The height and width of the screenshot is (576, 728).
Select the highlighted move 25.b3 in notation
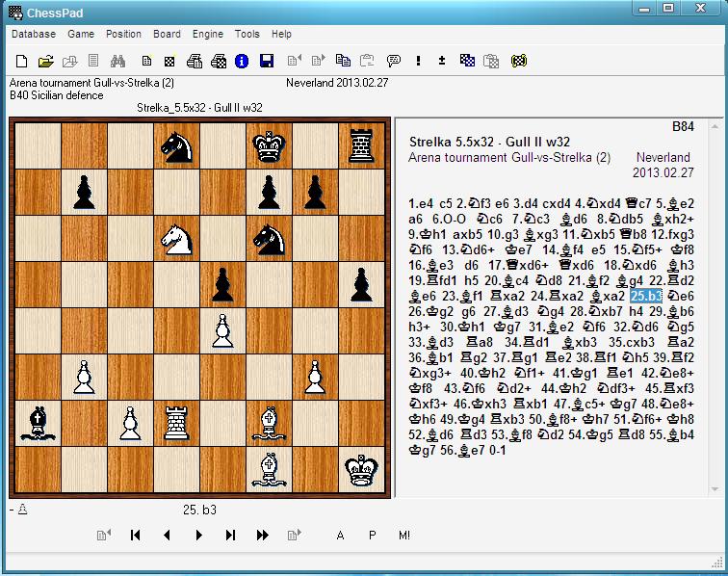(x=646, y=296)
